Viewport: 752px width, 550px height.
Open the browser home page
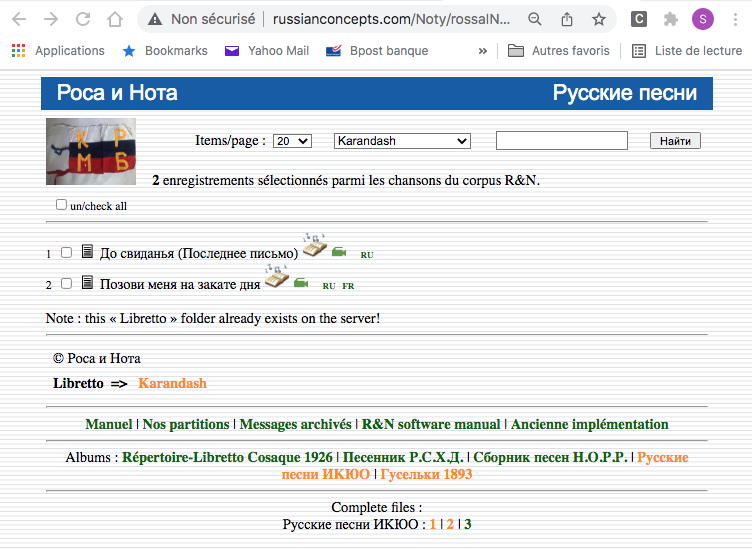coord(115,19)
